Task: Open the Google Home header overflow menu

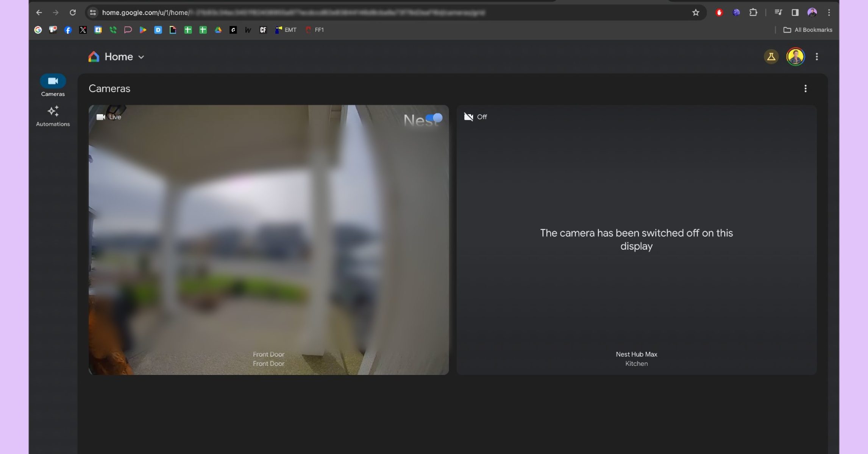Action: coord(816,57)
